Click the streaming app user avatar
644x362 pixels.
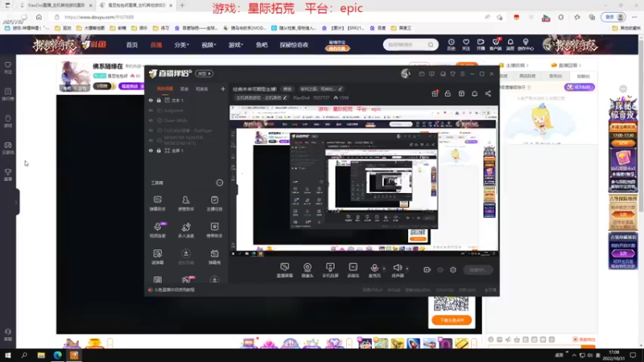tap(406, 74)
